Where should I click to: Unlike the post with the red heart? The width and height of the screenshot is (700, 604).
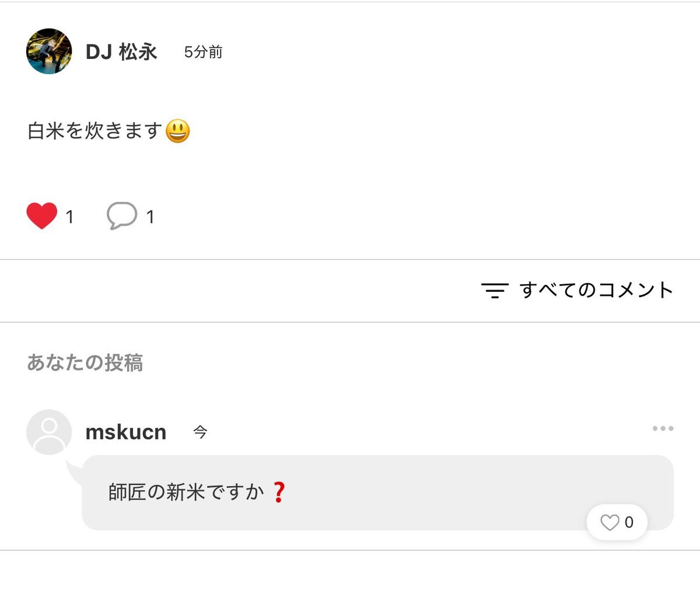42,216
